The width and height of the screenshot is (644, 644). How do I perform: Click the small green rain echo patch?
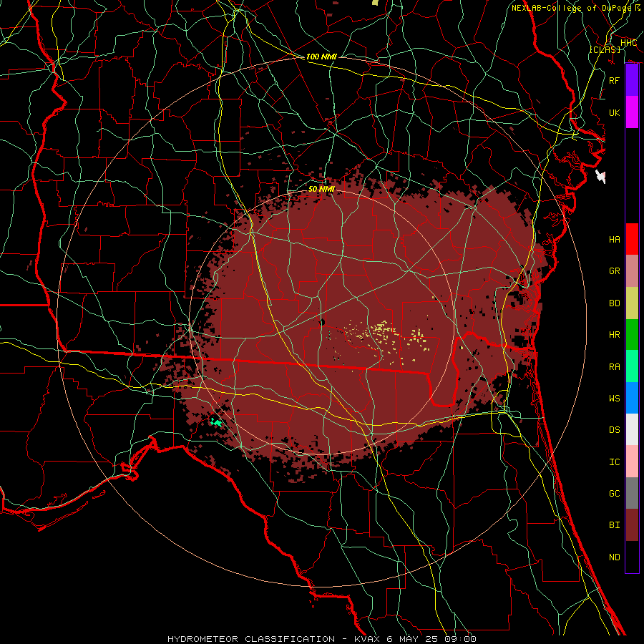[x=216, y=421]
